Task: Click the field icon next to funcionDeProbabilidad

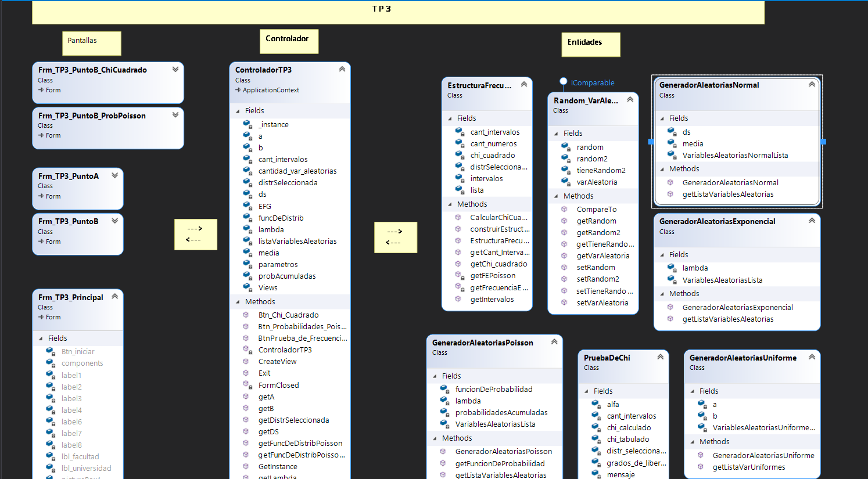Action: [x=444, y=389]
